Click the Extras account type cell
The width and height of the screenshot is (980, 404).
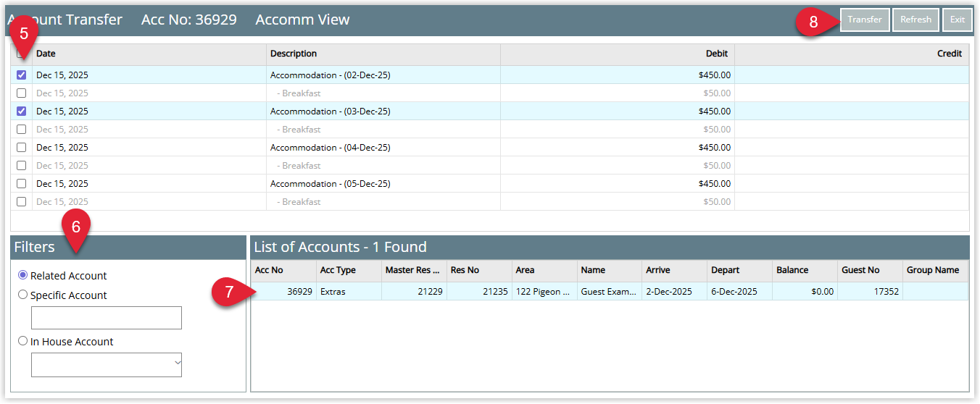[349, 291]
